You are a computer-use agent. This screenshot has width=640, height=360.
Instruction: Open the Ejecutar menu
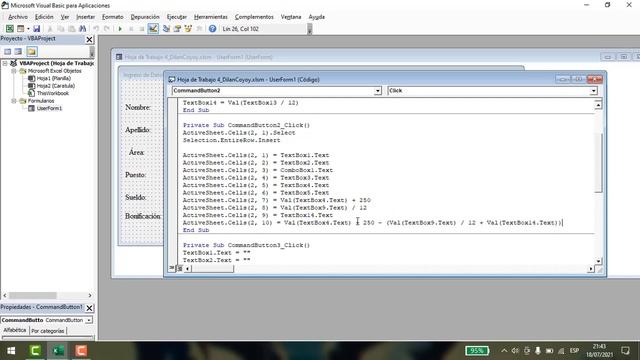(x=177, y=17)
